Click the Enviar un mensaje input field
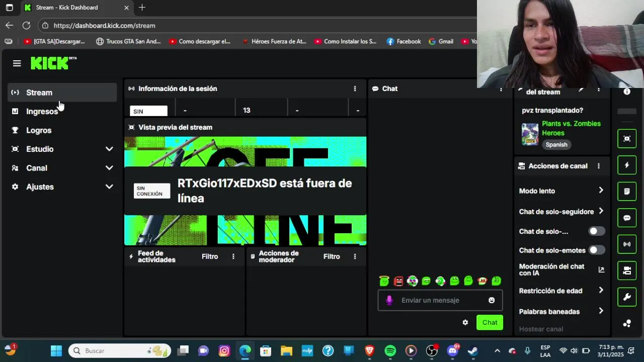The width and height of the screenshot is (644, 362). pyautogui.click(x=440, y=300)
